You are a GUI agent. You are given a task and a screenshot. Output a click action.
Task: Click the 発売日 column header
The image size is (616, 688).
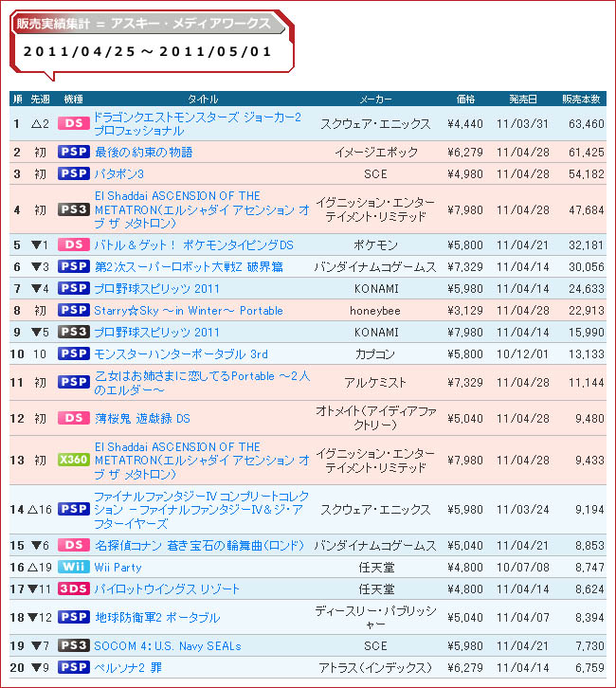click(x=523, y=100)
